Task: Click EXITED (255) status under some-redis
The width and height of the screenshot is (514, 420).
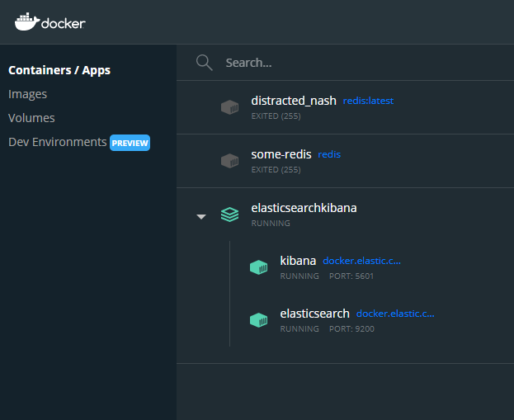Action: point(276,169)
